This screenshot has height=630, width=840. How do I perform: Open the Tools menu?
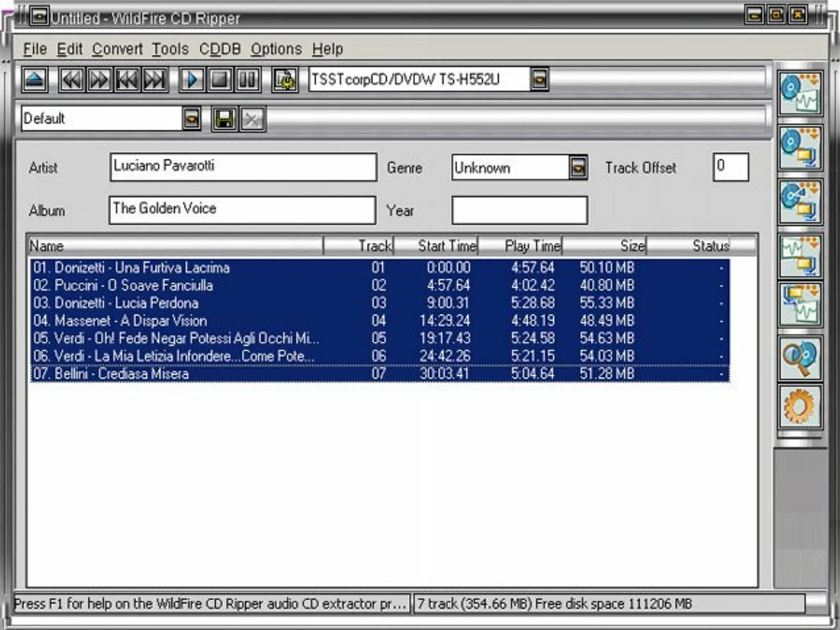(170, 50)
